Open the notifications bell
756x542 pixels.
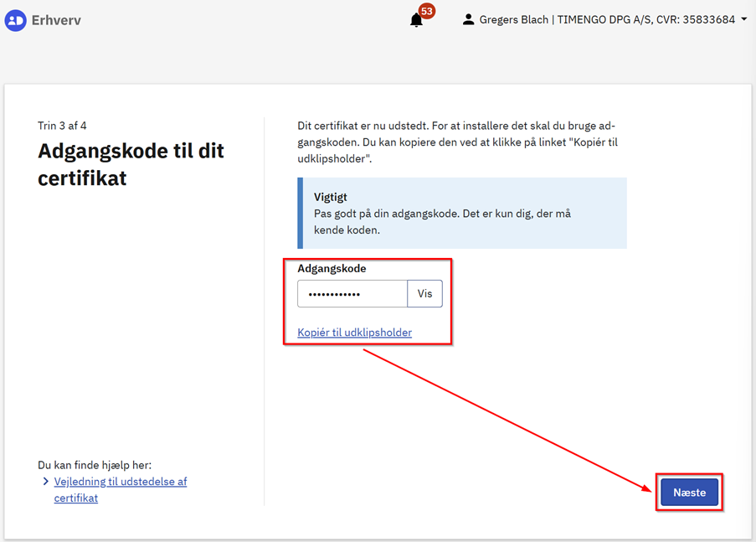[416, 21]
